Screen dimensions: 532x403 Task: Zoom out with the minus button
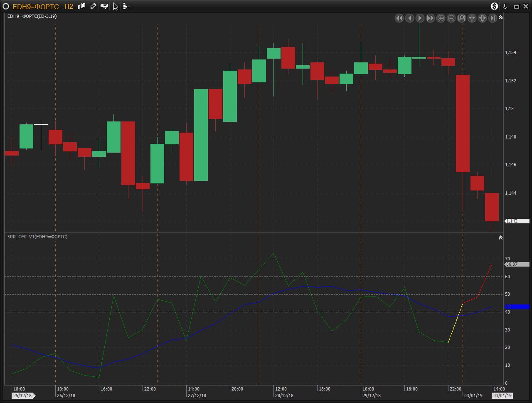point(451,18)
